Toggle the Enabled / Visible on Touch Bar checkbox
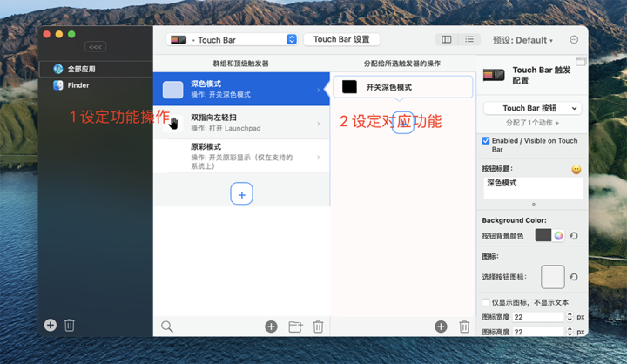Screen dimensions: 627x364 [486, 141]
